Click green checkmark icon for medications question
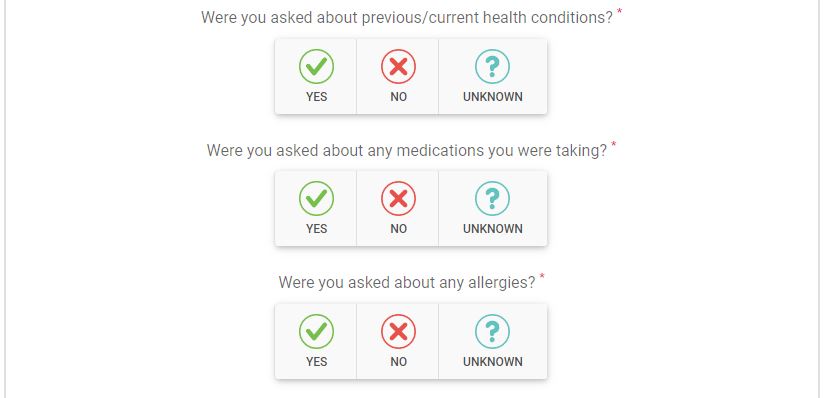The height and width of the screenshot is (398, 826). point(316,198)
